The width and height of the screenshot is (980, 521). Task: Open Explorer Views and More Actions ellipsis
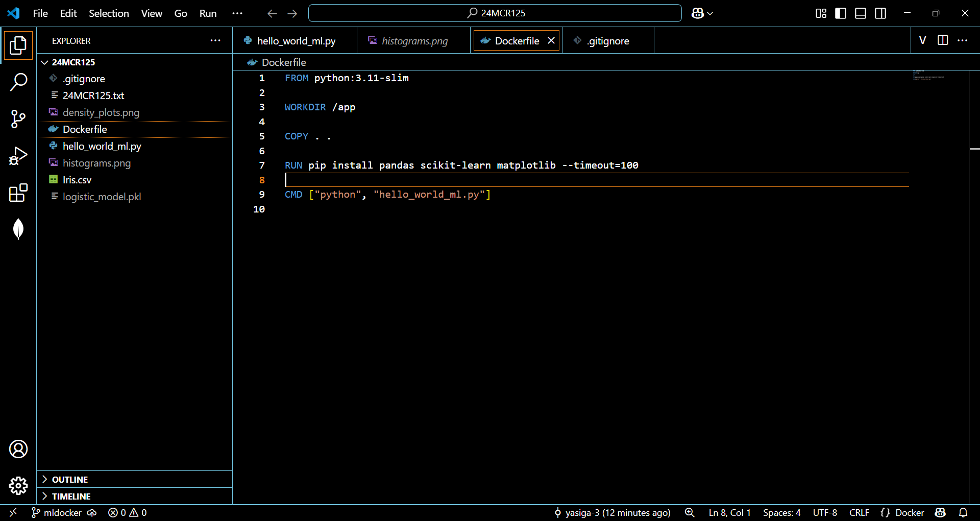(x=215, y=40)
